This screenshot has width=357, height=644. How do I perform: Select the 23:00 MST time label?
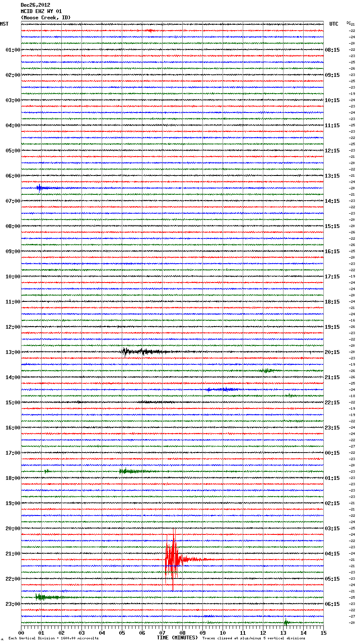point(13,604)
